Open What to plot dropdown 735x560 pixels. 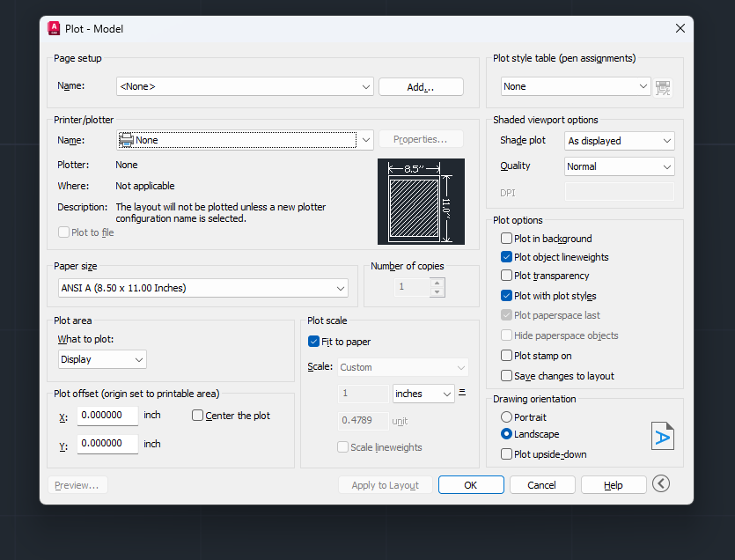(102, 359)
